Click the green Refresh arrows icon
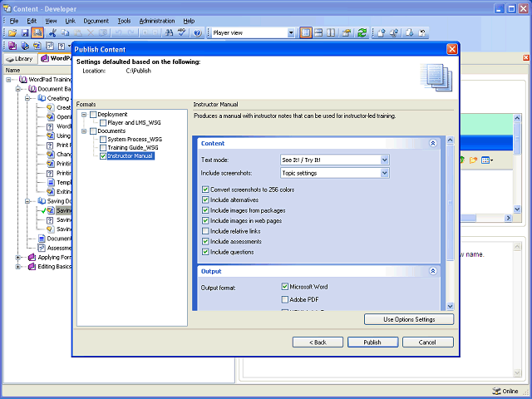The width and height of the screenshot is (532, 399). tap(362, 33)
